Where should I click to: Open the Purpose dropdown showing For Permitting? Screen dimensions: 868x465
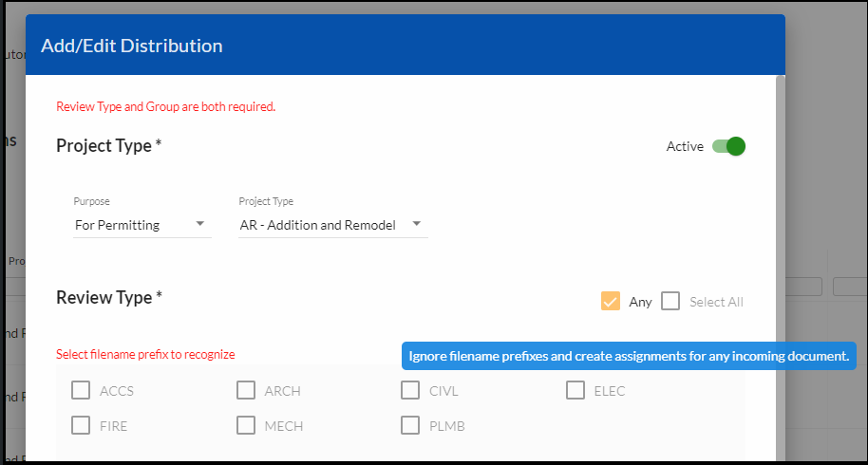142,225
